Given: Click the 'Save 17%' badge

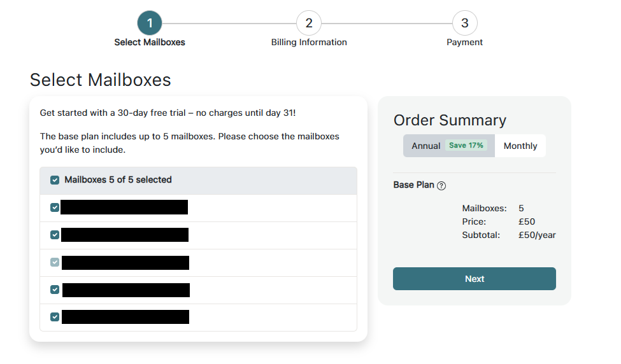Looking at the screenshot, I should (466, 146).
